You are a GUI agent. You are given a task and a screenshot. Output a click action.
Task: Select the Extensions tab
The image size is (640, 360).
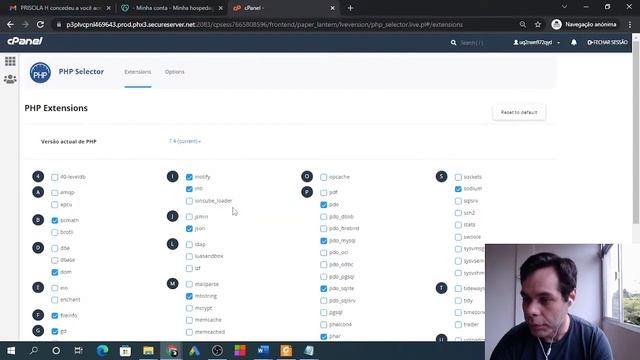tap(138, 72)
